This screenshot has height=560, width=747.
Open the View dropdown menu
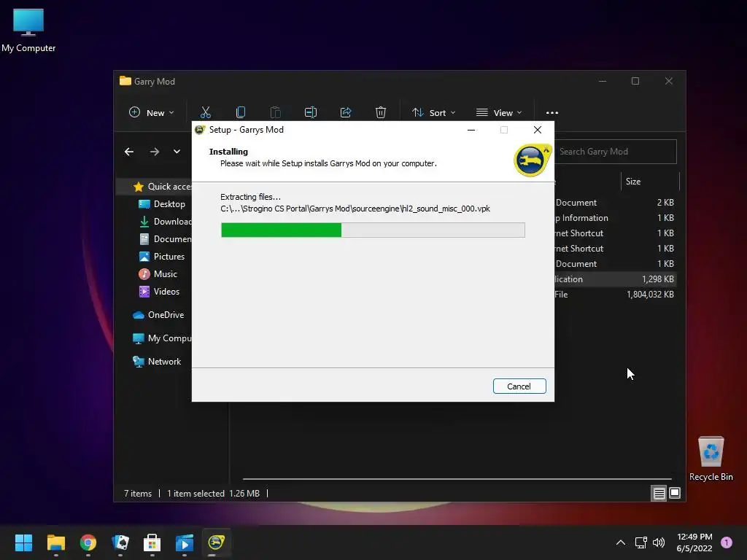click(499, 113)
